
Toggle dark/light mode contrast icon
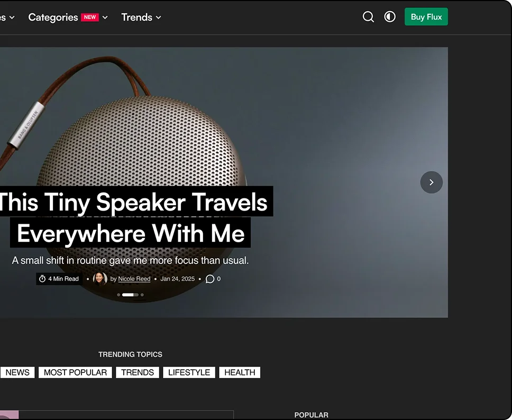(390, 17)
